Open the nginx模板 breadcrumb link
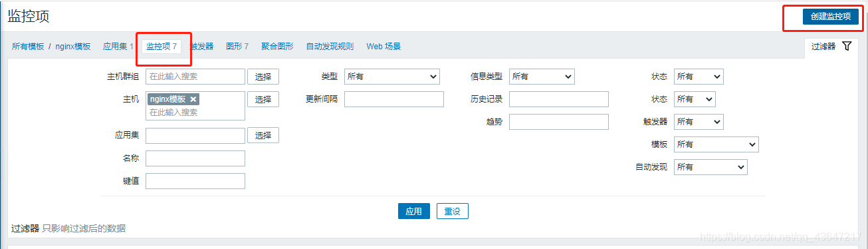 [x=73, y=47]
